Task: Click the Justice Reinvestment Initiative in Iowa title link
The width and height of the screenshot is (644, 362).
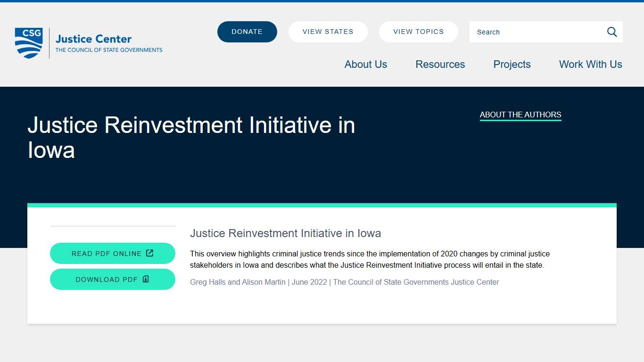Action: (285, 233)
